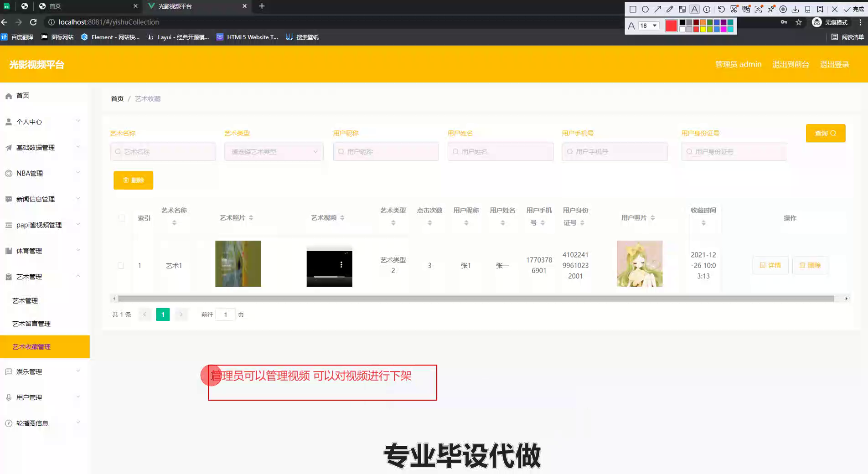Select the rectangle annotation tool

(633, 9)
